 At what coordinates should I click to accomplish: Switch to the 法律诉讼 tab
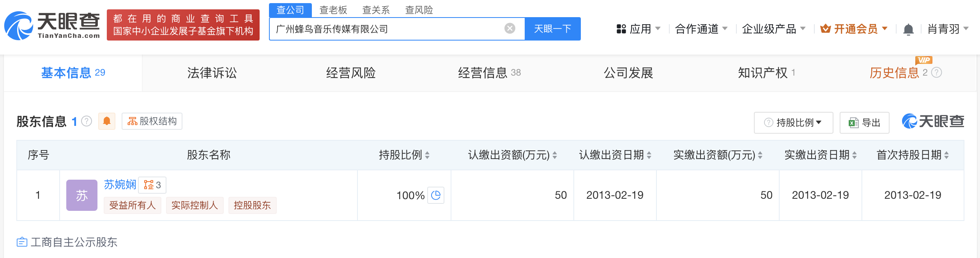coord(212,73)
